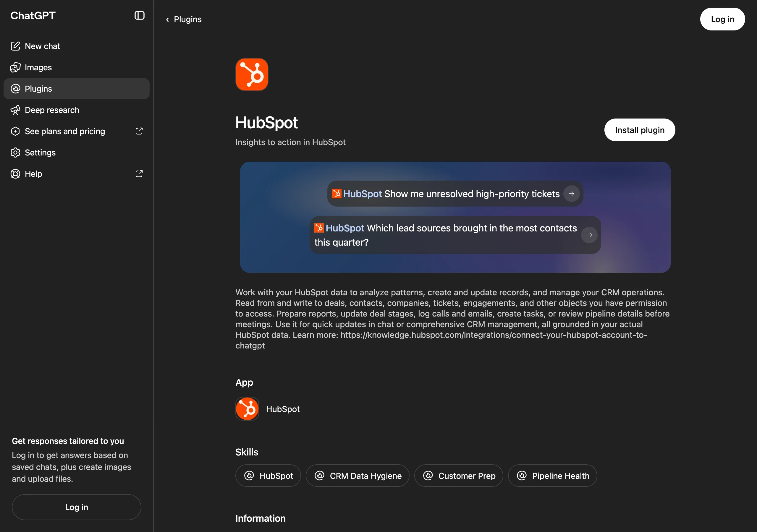Select the Customer Prep skill chip
757x532 pixels.
point(459,476)
